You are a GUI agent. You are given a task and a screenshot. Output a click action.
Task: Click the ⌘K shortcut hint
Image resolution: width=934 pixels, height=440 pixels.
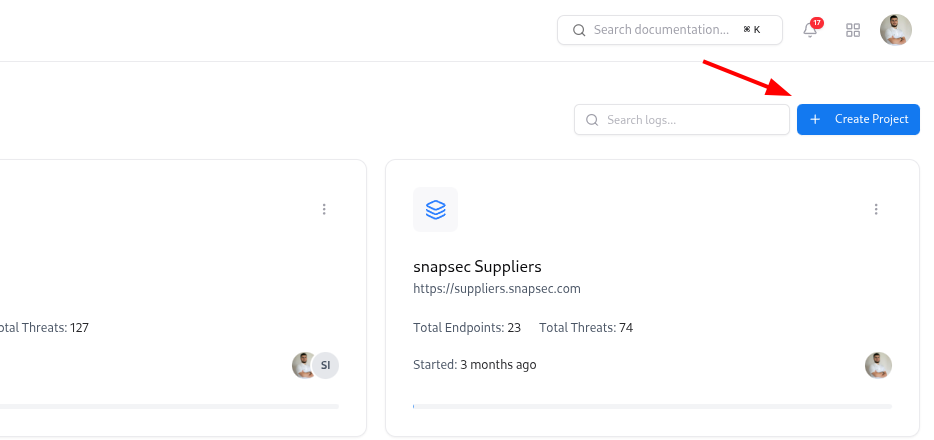coord(752,30)
